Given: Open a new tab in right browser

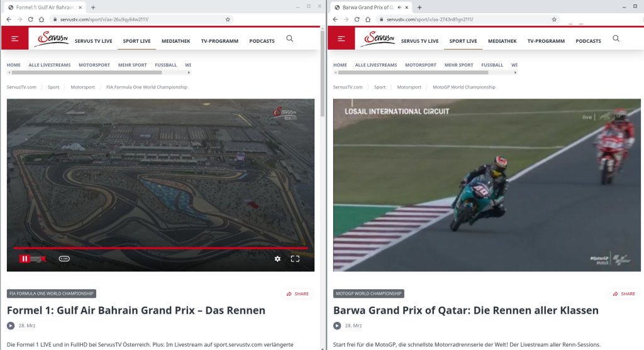Looking at the screenshot, I should (x=419, y=8).
